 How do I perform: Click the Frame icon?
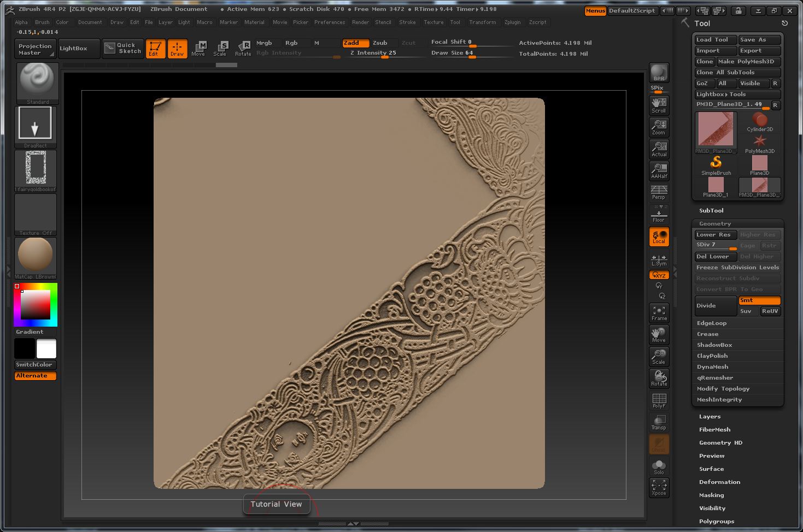click(x=659, y=312)
